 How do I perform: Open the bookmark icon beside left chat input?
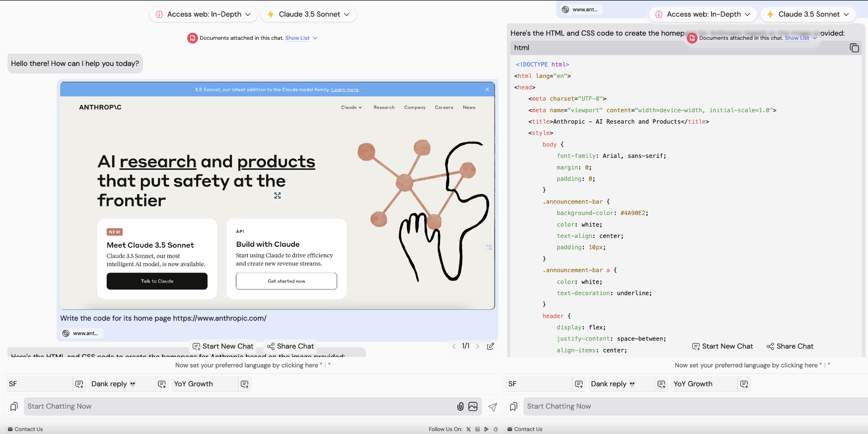click(14, 406)
